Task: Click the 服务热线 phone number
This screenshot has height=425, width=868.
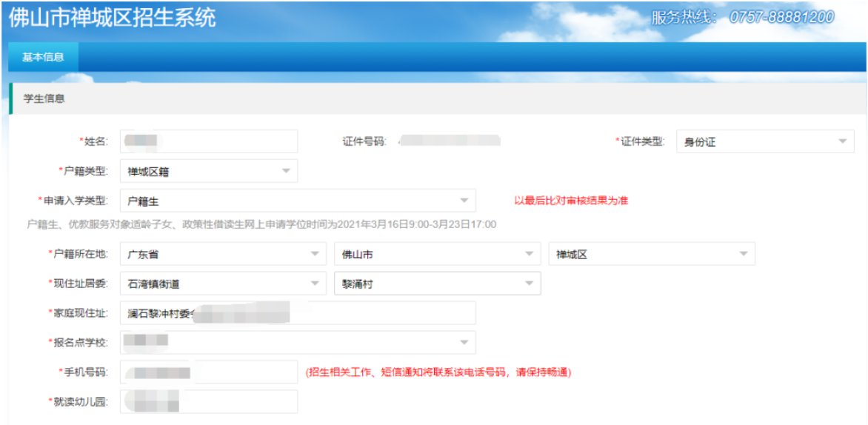Action: click(x=781, y=17)
